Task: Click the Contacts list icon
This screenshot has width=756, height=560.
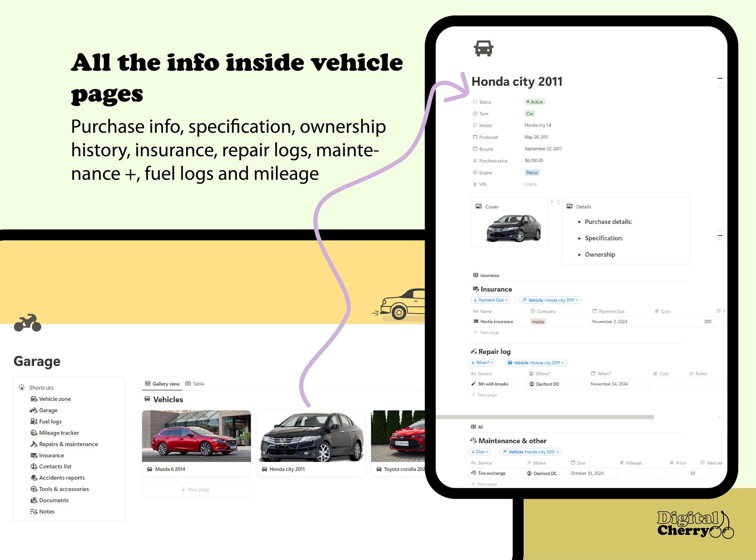Action: [34, 467]
